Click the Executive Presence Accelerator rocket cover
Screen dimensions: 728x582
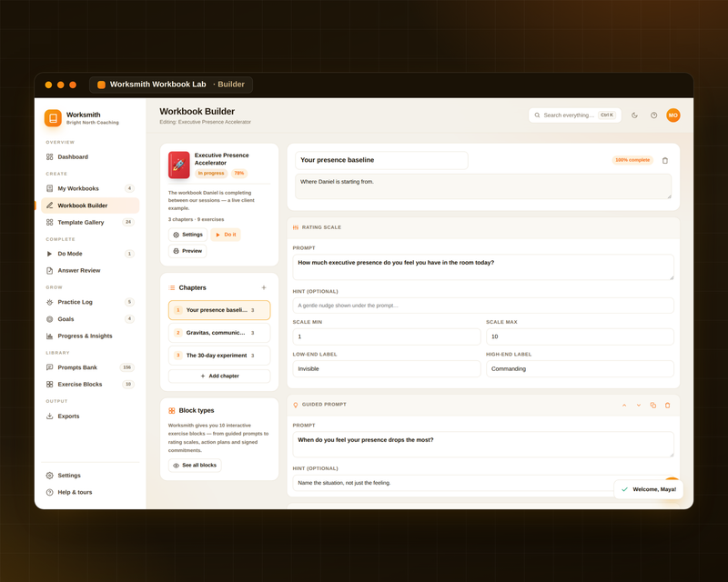[178, 165]
